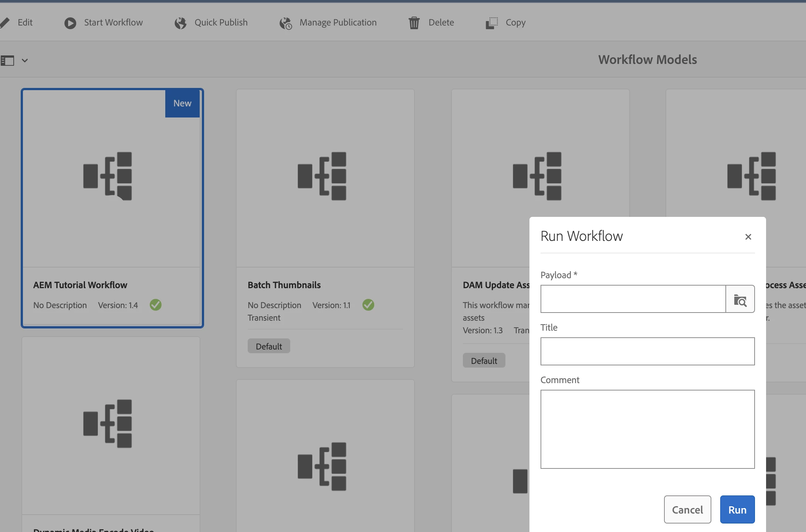Click the Manage Publication globe-clock icon
The height and width of the screenshot is (532, 806).
285,23
